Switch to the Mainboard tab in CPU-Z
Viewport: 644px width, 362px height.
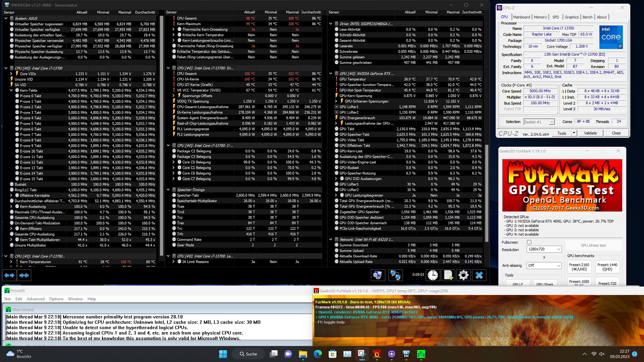522,17
